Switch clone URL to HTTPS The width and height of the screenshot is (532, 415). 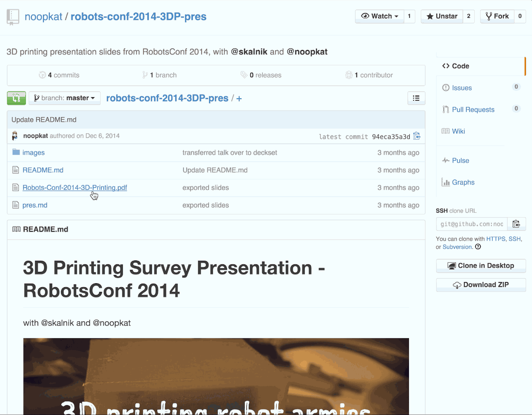point(495,239)
